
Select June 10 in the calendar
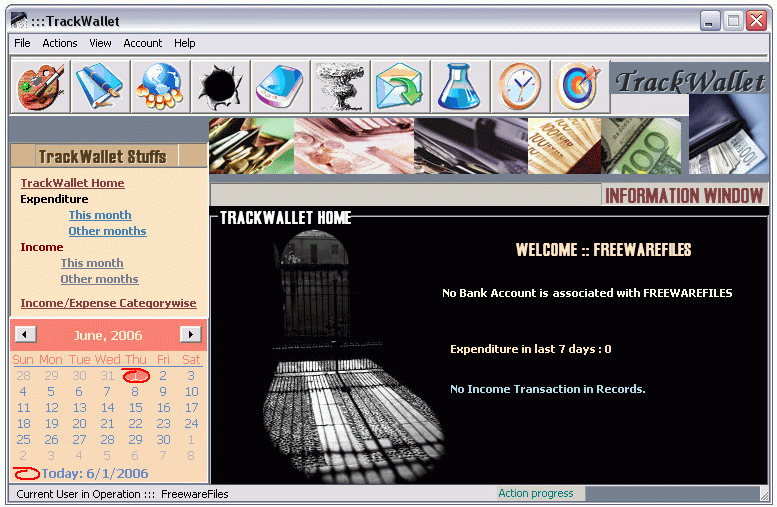(192, 392)
